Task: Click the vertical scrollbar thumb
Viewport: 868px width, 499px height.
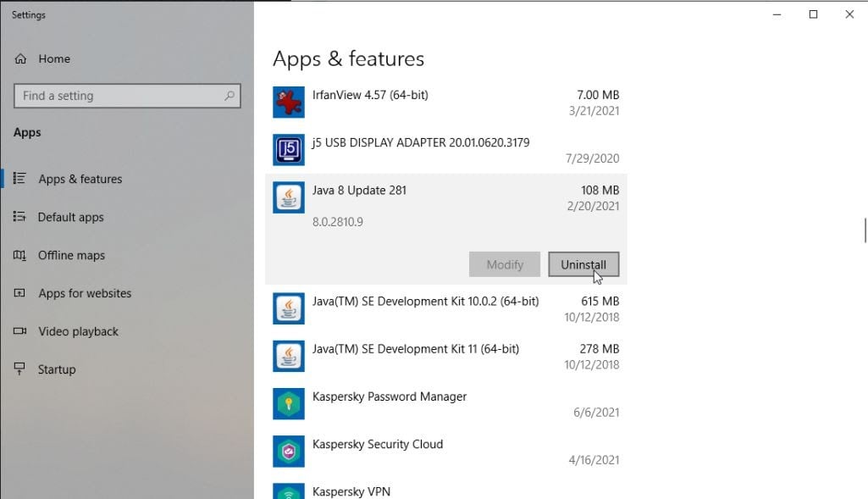Action: [x=865, y=230]
